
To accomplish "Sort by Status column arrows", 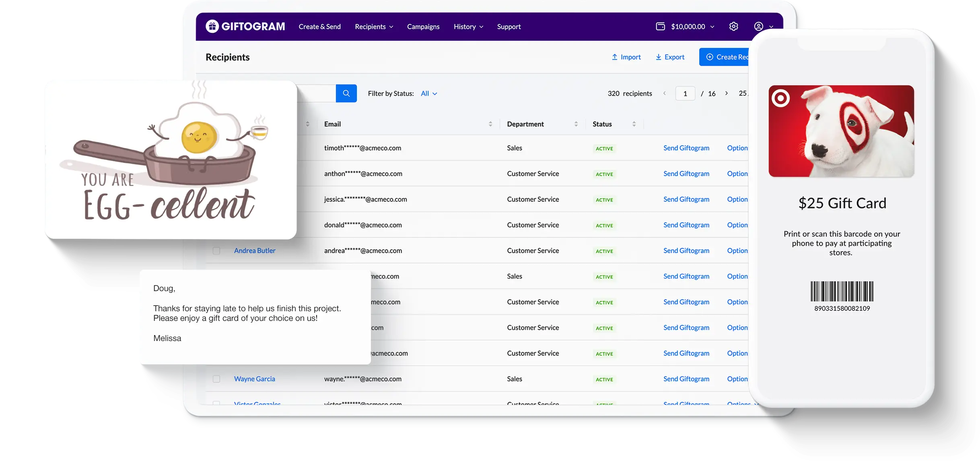I will pyautogui.click(x=634, y=124).
